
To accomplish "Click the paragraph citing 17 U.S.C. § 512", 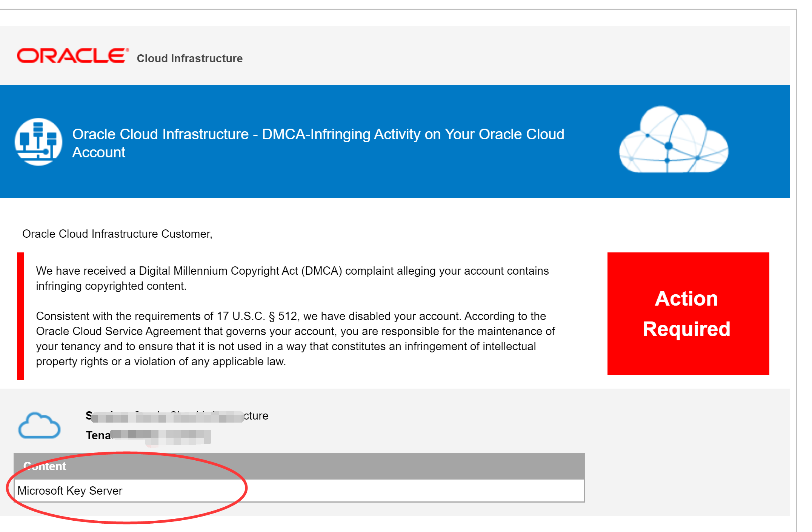I will click(295, 338).
